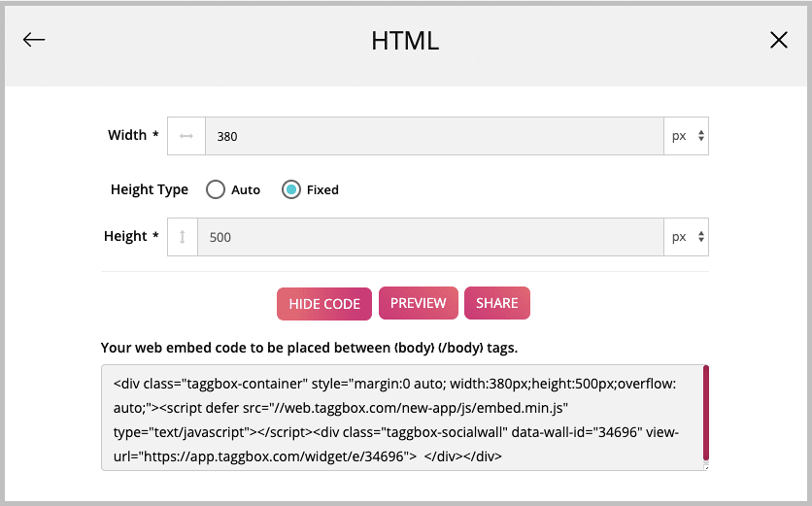
Task: Focus the Width field showing 380
Action: [x=433, y=136]
